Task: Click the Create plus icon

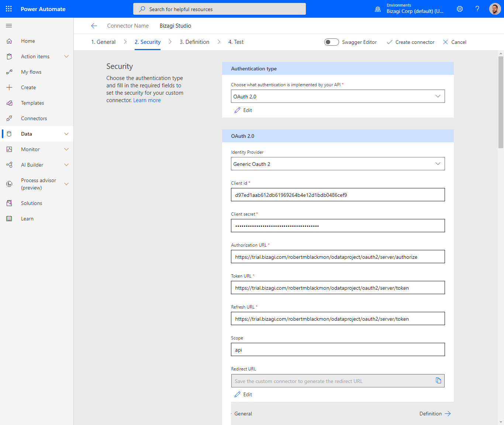Action: coord(10,87)
